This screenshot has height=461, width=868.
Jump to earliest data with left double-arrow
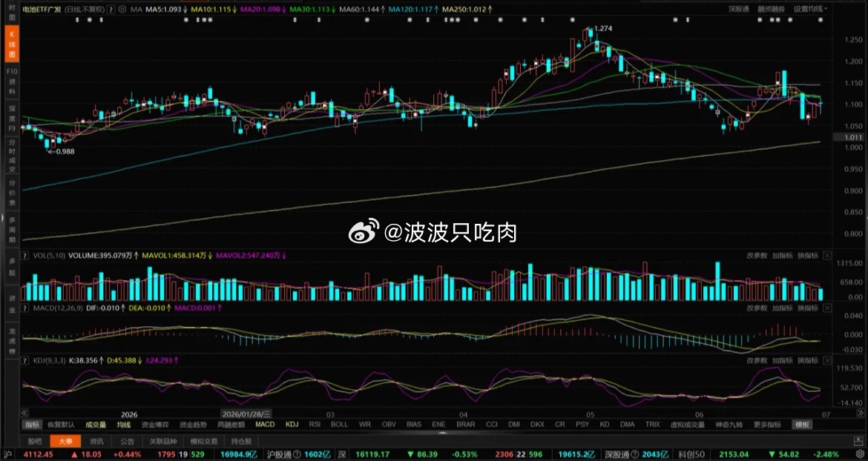[24, 413]
